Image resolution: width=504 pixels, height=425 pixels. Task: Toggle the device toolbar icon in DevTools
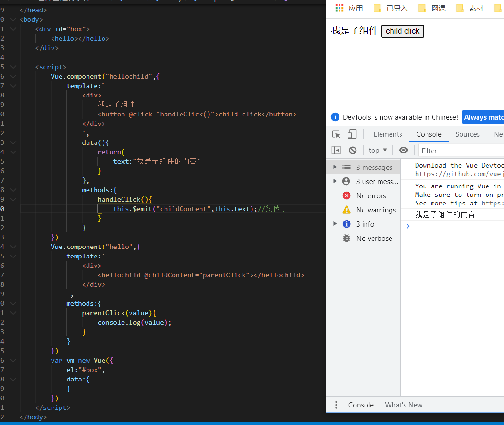coord(352,134)
